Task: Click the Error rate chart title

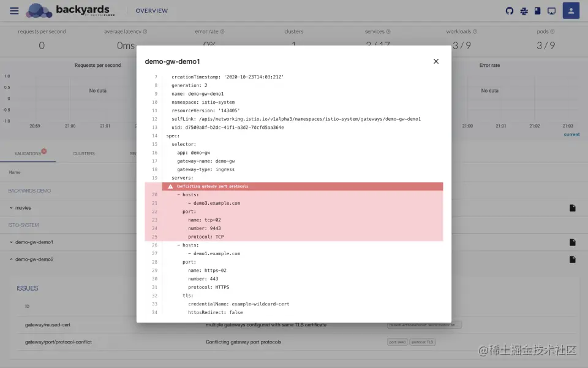Action: [489, 66]
